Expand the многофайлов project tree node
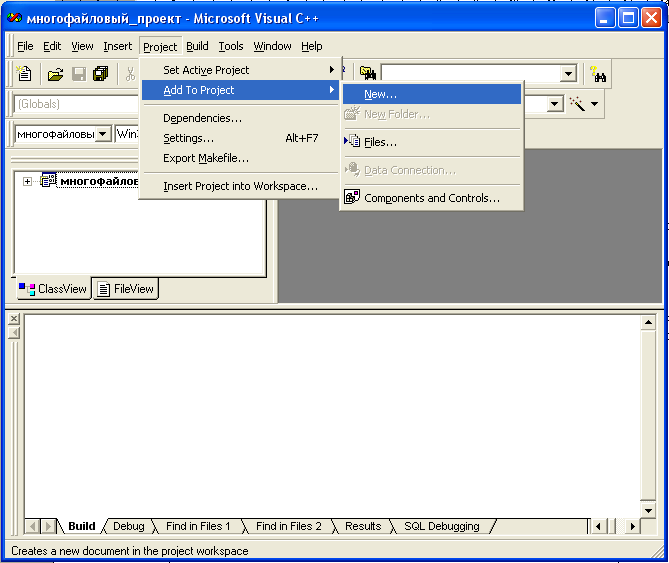The height and width of the screenshot is (563, 669). tap(27, 181)
